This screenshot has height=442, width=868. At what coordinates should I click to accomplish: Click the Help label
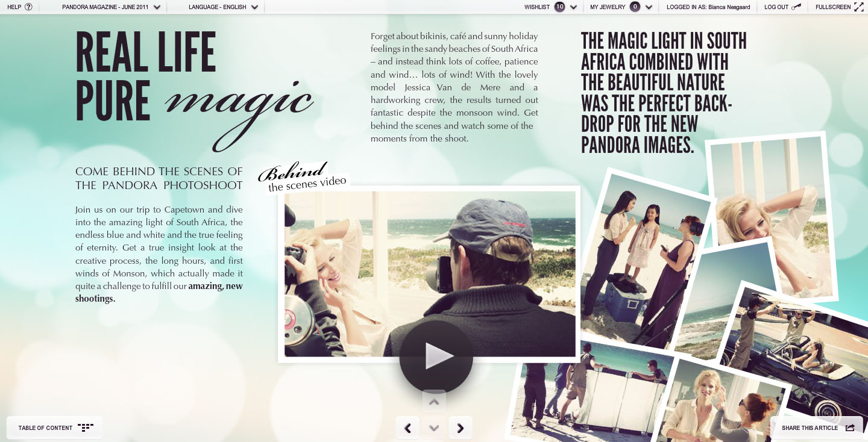pyautogui.click(x=14, y=7)
